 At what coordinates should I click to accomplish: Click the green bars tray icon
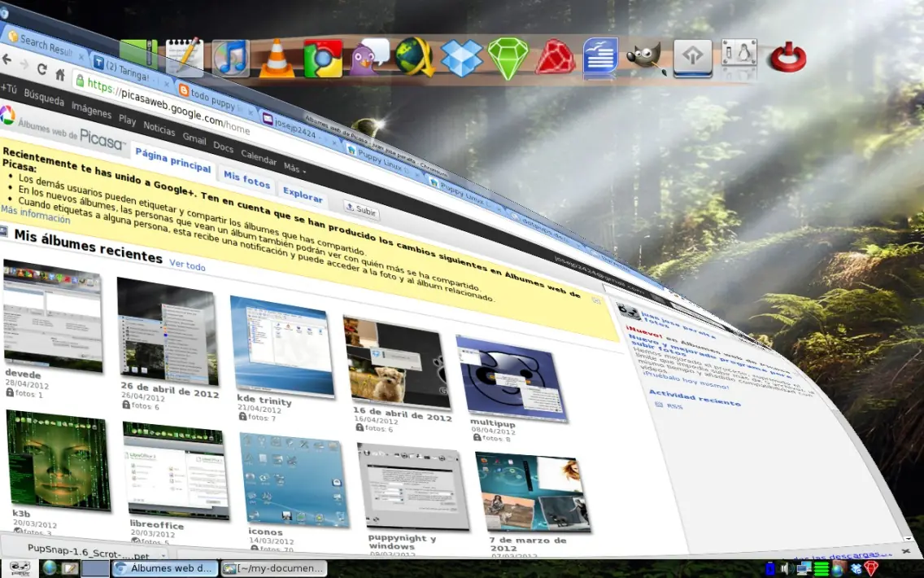point(821,569)
